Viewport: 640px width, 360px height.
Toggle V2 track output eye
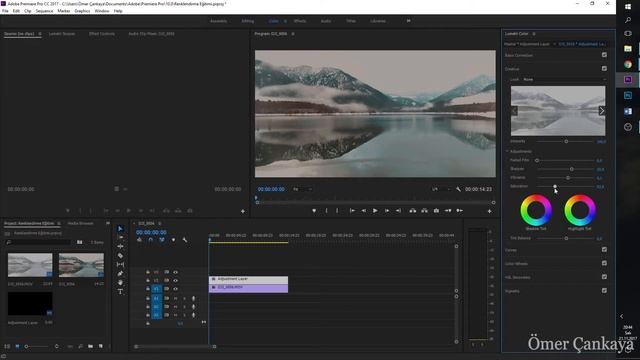point(176,280)
